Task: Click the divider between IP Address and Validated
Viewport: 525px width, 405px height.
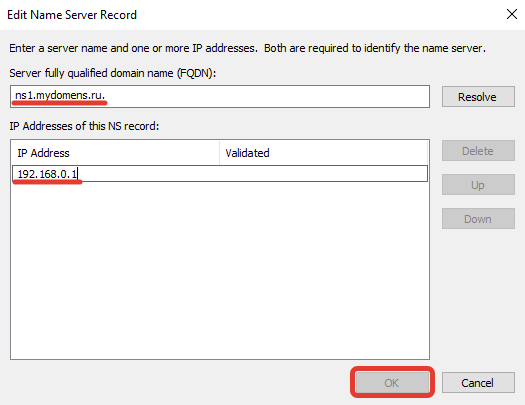Action: (220, 153)
